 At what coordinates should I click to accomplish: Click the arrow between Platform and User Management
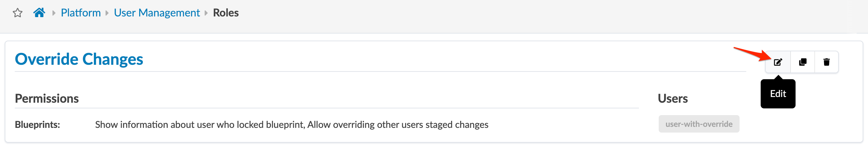(x=107, y=13)
